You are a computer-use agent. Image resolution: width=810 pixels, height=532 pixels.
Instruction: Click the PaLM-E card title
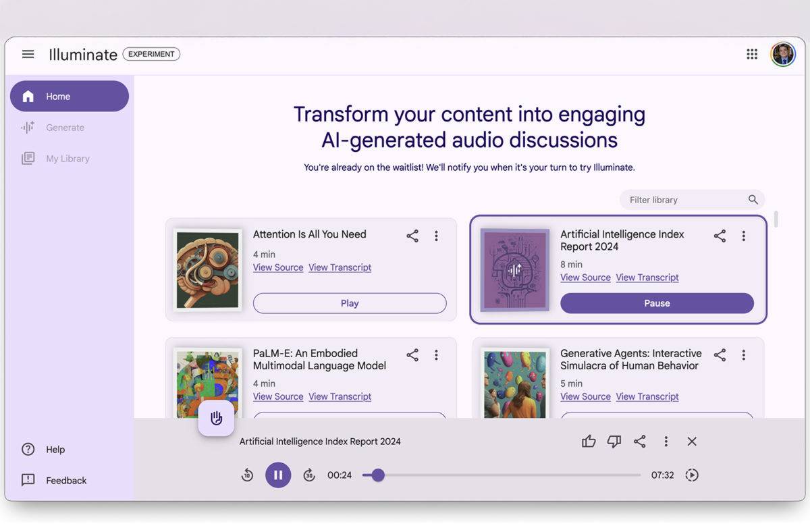[319, 359]
